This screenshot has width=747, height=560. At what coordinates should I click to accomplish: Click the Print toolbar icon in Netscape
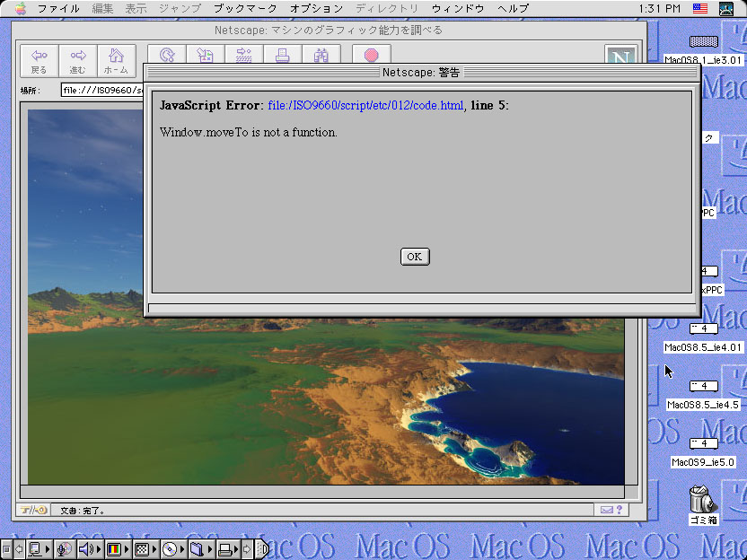tap(283, 54)
